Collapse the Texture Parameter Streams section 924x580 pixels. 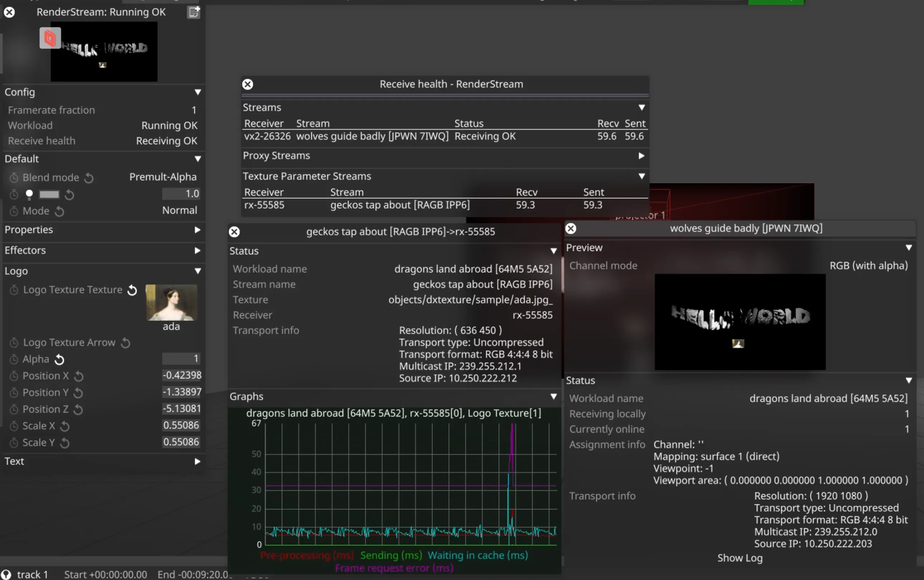[x=641, y=176]
